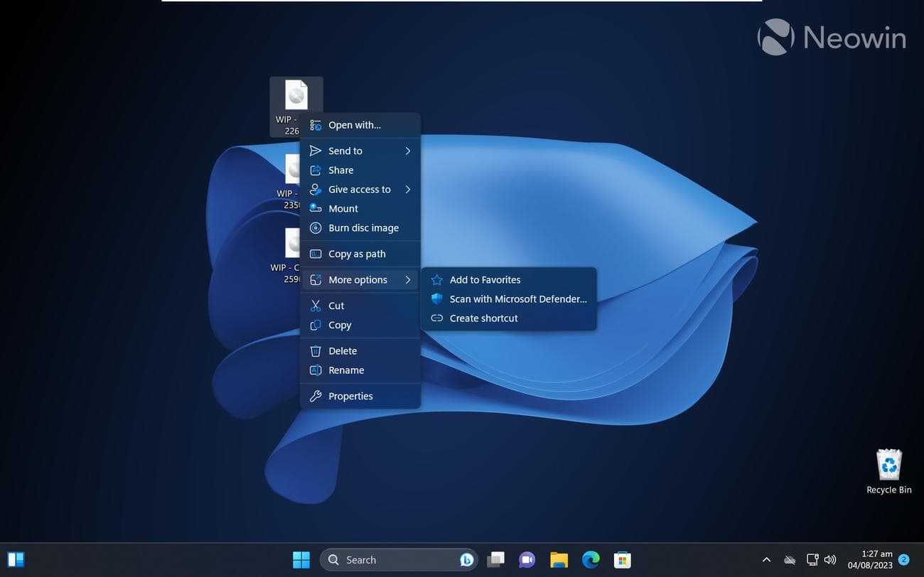Click the Task View taskbar icon
This screenshot has height=577, width=924.
(495, 560)
